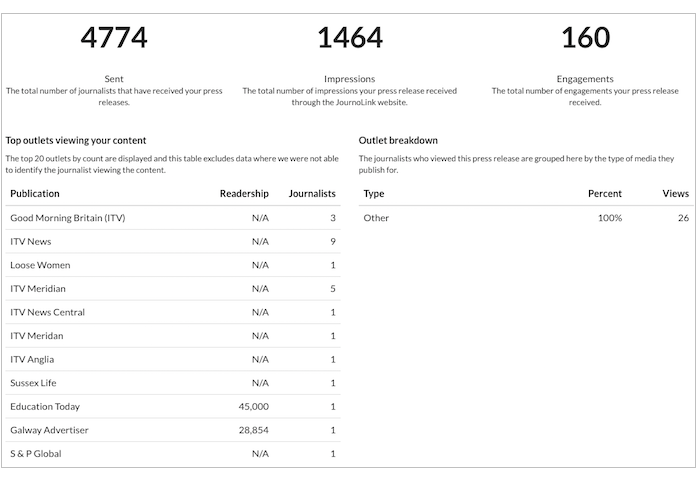Click the Other outlet type row
This screenshot has height=486, width=700.
(x=526, y=218)
